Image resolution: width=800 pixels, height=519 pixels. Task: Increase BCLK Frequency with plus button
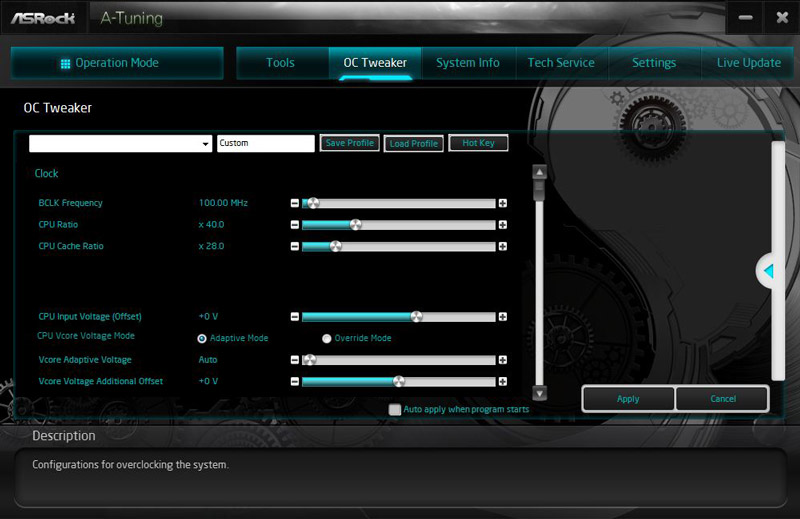coord(503,203)
